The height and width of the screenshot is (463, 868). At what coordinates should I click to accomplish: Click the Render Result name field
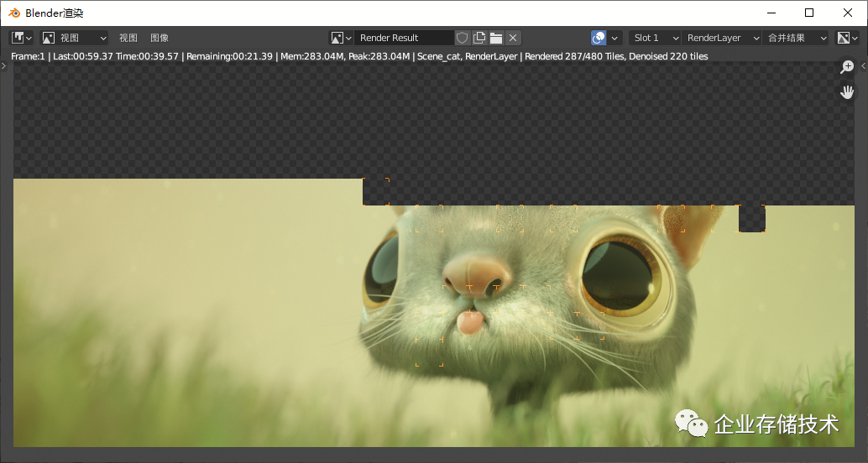tap(404, 38)
